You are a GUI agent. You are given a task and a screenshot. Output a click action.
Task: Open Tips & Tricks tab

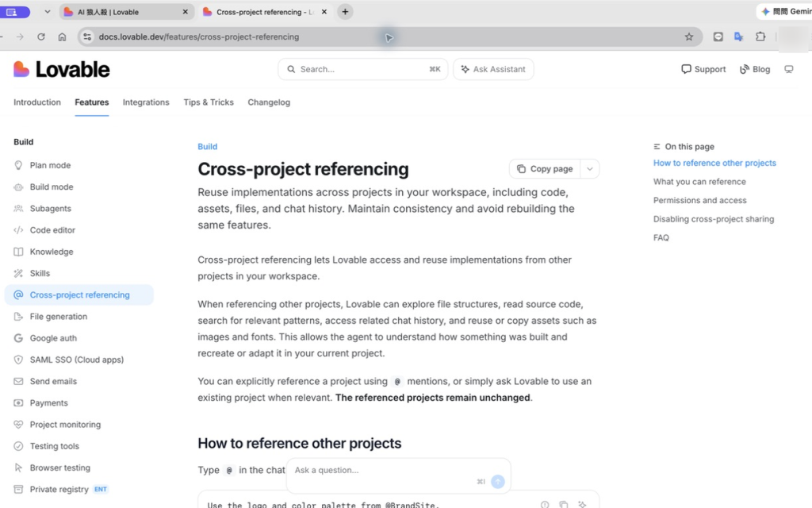pyautogui.click(x=209, y=102)
